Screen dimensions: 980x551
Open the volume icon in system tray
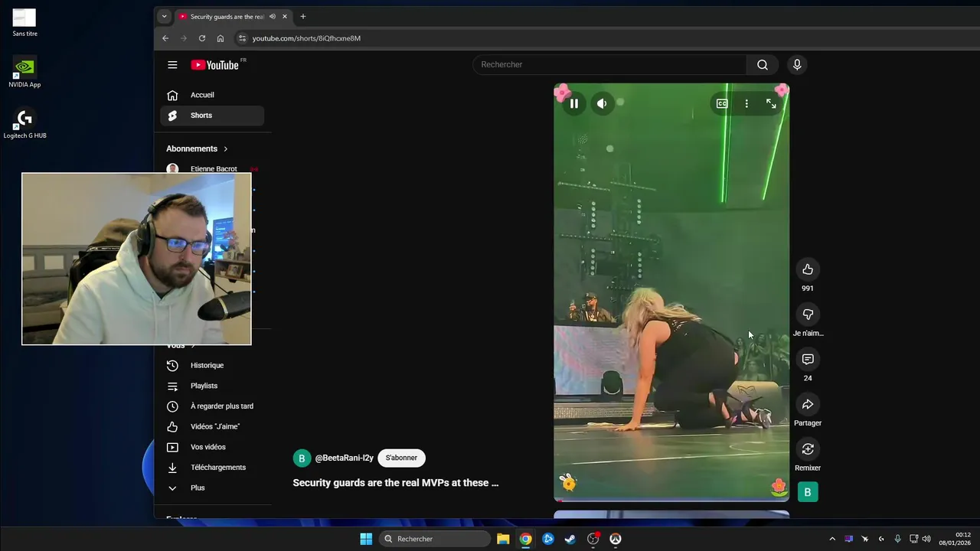click(x=926, y=539)
